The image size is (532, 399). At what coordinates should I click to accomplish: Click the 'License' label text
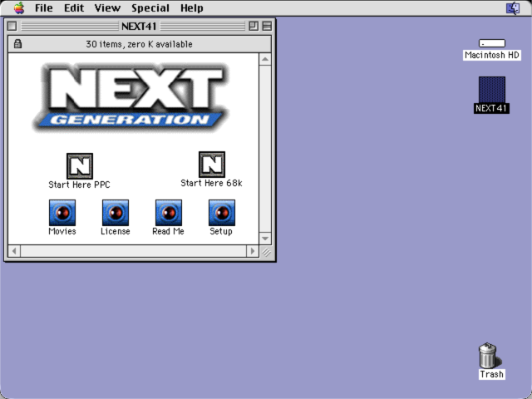[116, 231]
